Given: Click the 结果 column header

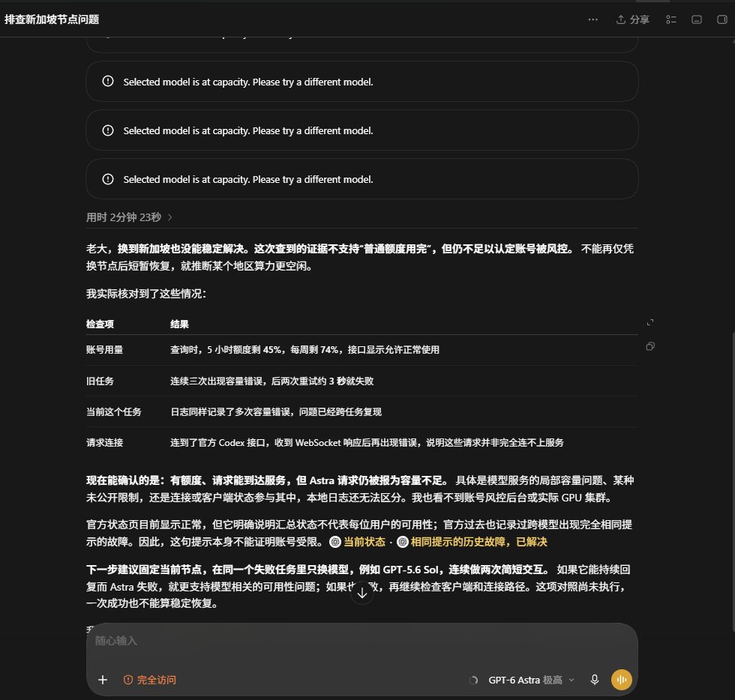Looking at the screenshot, I should [x=179, y=325].
